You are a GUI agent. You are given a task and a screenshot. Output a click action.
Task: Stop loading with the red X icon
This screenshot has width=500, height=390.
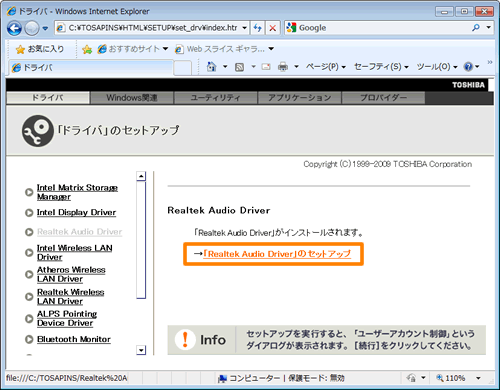tap(272, 28)
